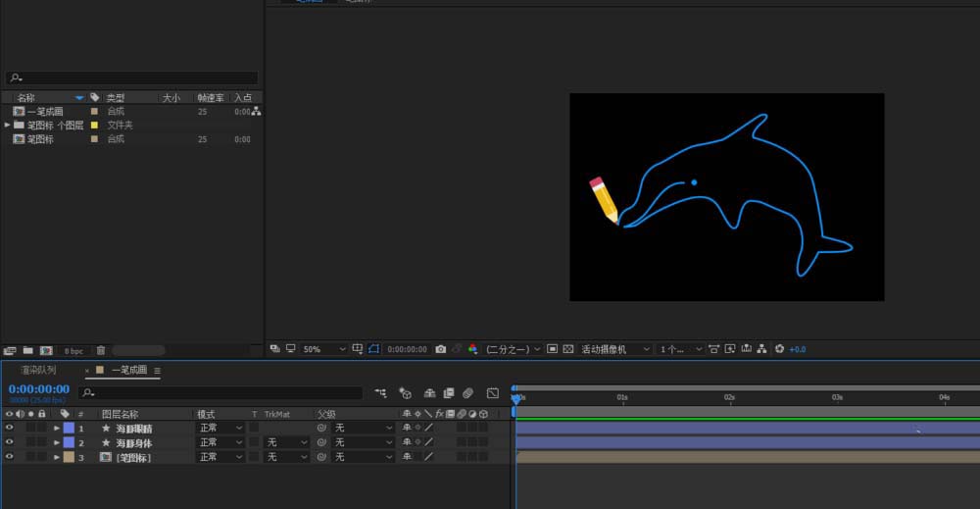
Task: Toggle visibility of the 笔图标 layer
Action: [x=9, y=457]
